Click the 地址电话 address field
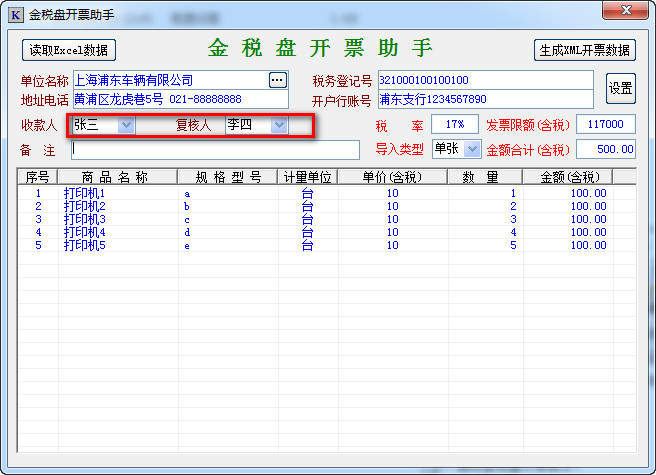The width and height of the screenshot is (656, 475). point(180,99)
